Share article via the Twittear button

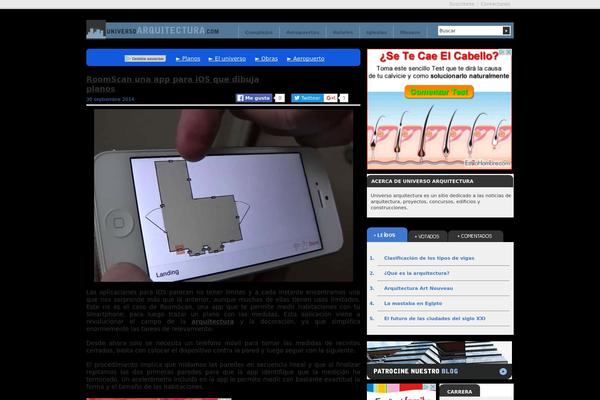(x=307, y=98)
